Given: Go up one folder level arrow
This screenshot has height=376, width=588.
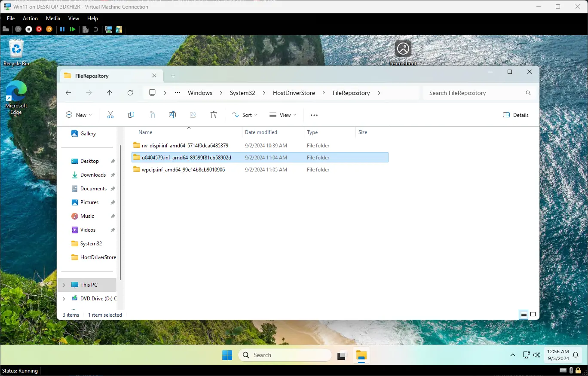Looking at the screenshot, I should click(x=110, y=93).
